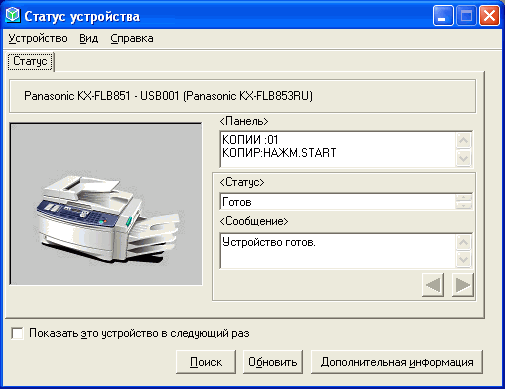Viewport: 512px width, 389px height.
Task: Click the 'КОПИР:НАЖМ.START' panel text
Action: (279, 153)
